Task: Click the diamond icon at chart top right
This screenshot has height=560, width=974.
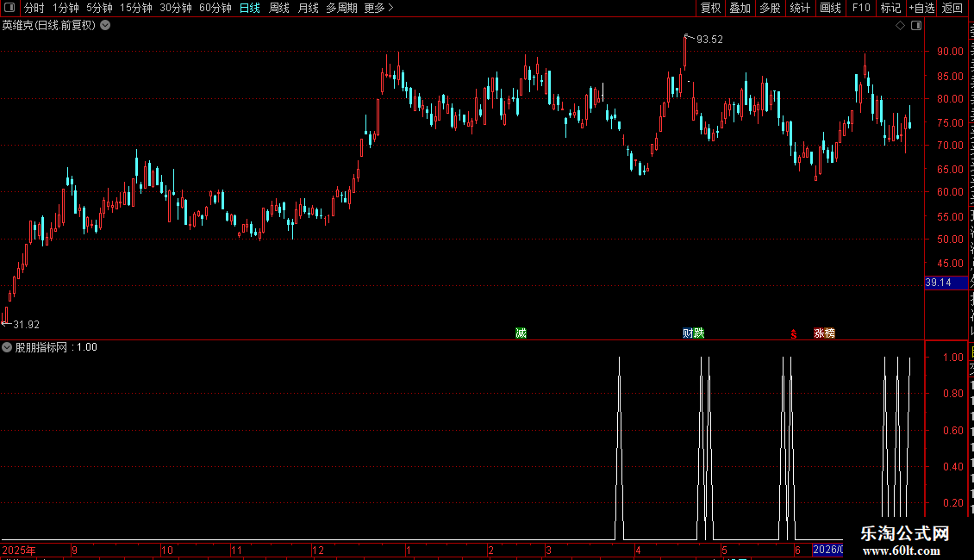Action: click(x=900, y=26)
